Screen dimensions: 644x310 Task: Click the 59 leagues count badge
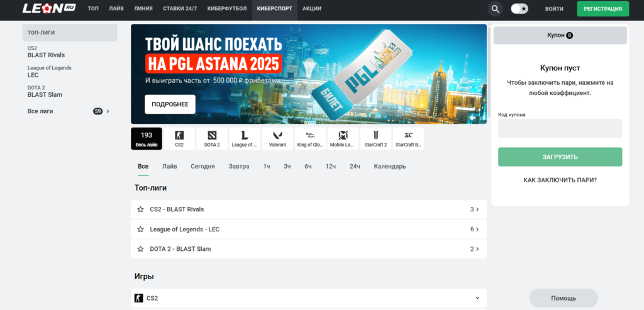coord(97,111)
